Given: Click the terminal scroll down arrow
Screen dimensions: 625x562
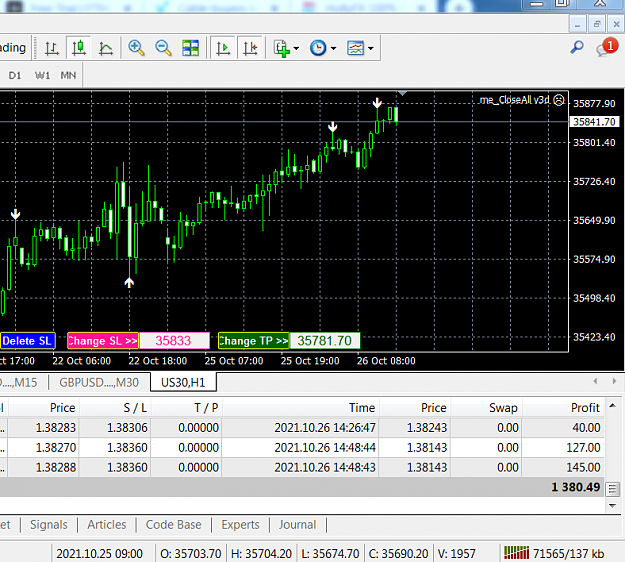Looking at the screenshot, I should pos(613,505).
